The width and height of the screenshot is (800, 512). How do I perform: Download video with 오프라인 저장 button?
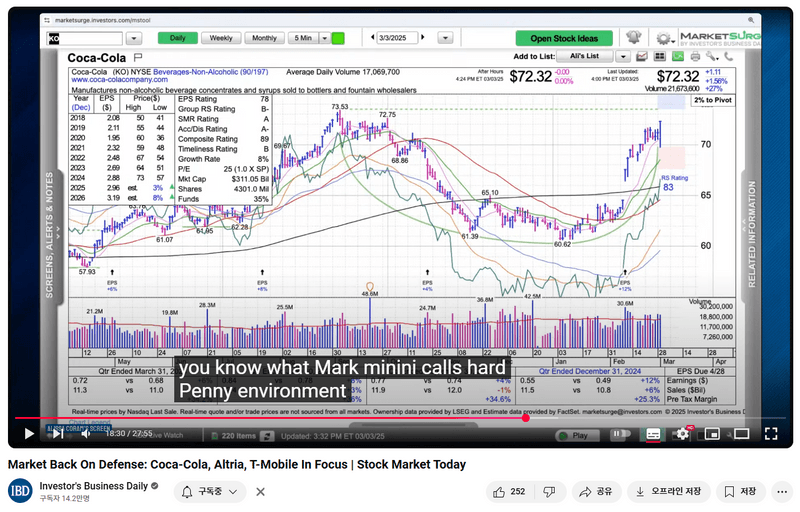[668, 492]
